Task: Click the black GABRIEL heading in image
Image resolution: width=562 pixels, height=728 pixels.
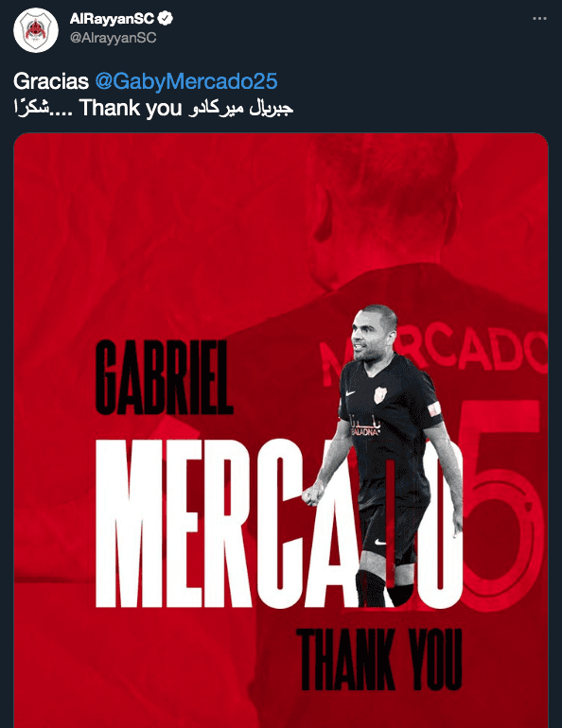Action: point(164,377)
